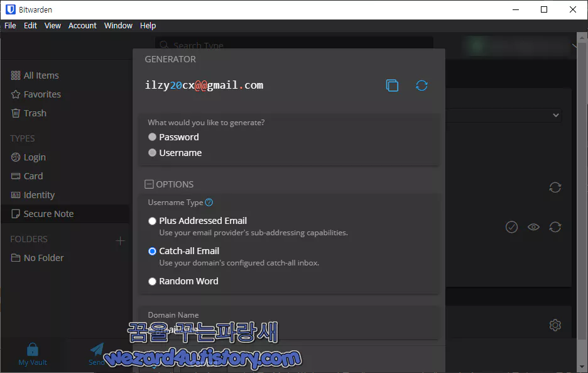Regenerate the username in the generator
Viewport: 588px width, 373px height.
pos(422,86)
